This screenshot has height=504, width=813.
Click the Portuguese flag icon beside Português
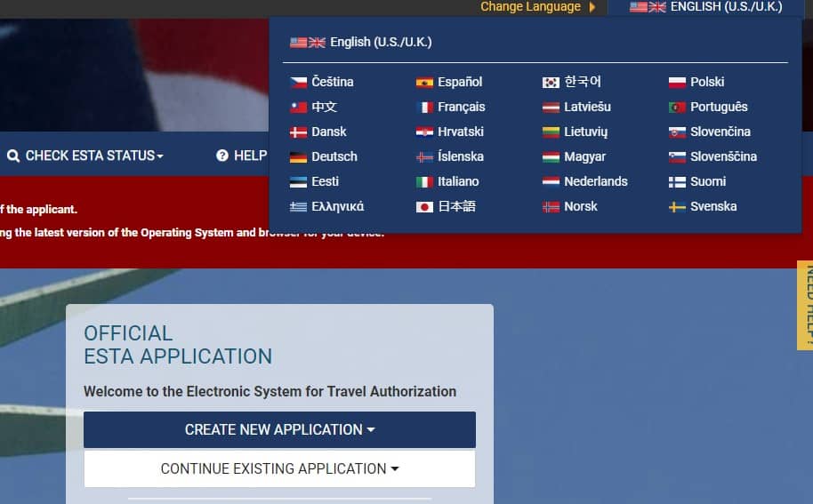tap(677, 108)
